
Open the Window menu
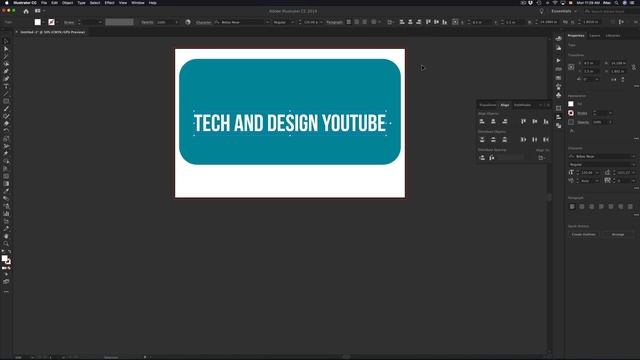tap(138, 3)
